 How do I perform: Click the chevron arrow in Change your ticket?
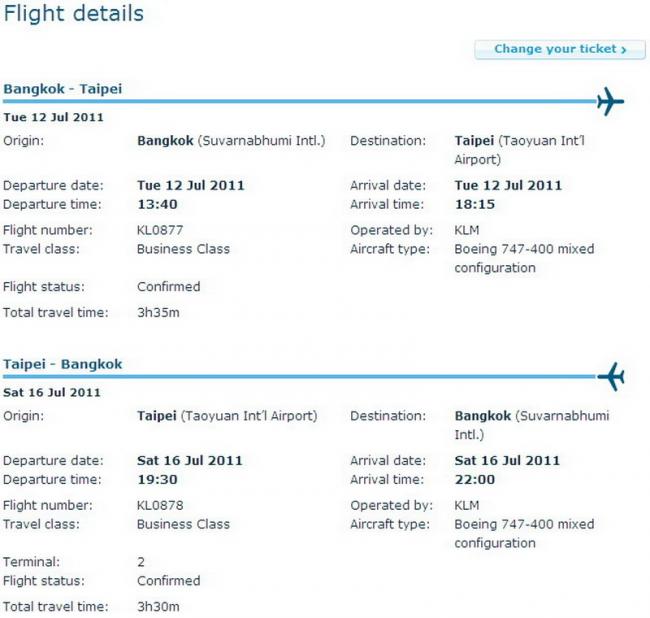pyautogui.click(x=623, y=50)
